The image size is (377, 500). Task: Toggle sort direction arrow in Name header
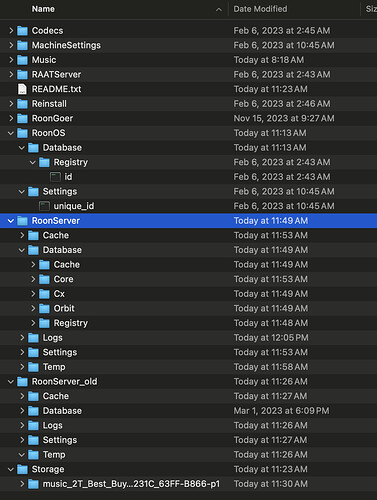pyautogui.click(x=219, y=10)
